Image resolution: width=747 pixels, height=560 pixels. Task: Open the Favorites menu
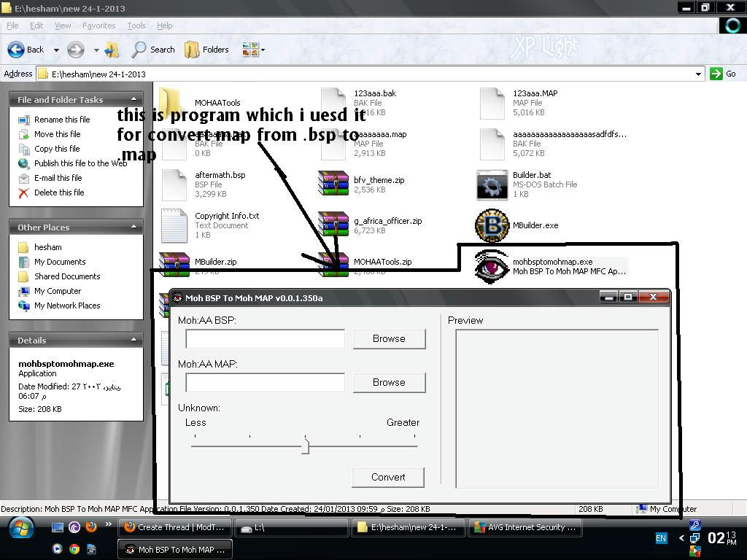(98, 26)
